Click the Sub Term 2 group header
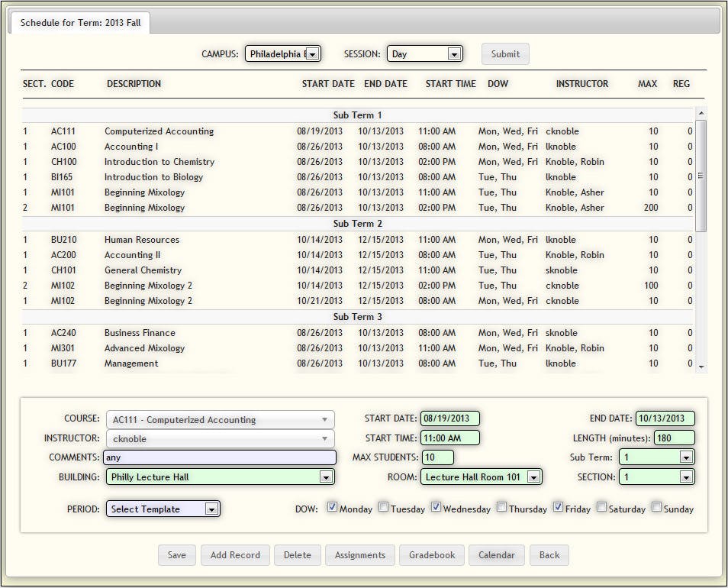 [x=357, y=224]
